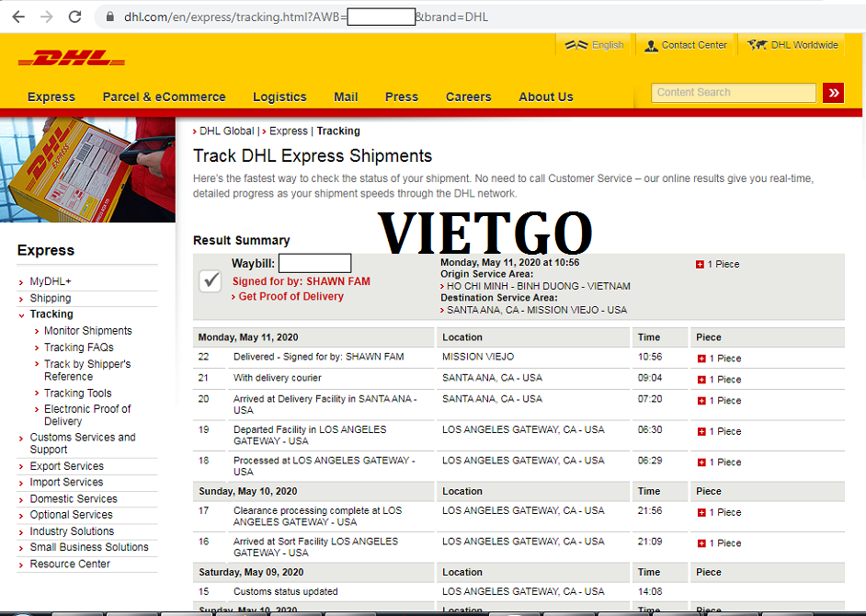Click the Get Proof of Delivery link
This screenshot has height=616, width=866.
coord(291,297)
